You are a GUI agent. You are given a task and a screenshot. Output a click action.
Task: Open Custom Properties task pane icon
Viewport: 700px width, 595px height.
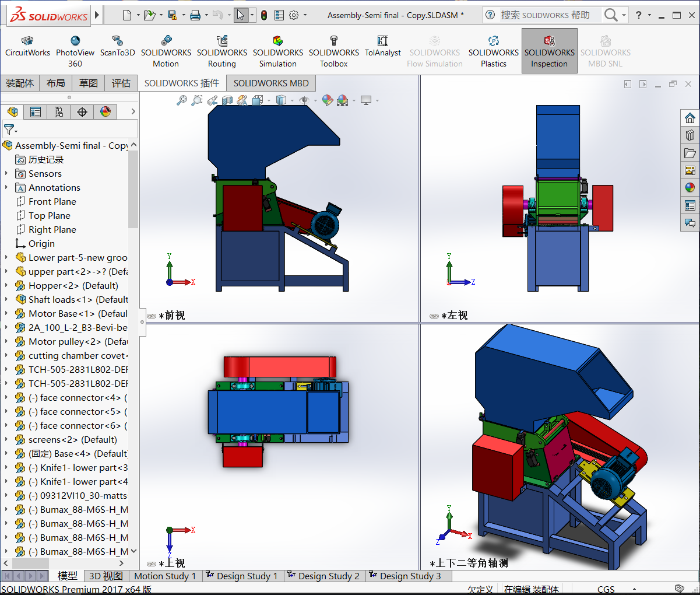pos(690,205)
